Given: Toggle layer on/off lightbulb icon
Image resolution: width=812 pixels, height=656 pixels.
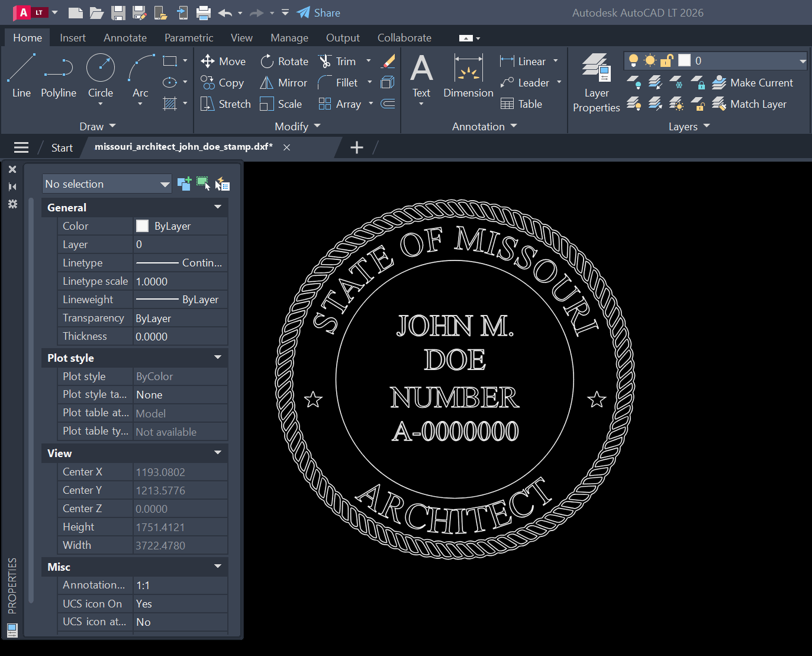Looking at the screenshot, I should [x=633, y=60].
